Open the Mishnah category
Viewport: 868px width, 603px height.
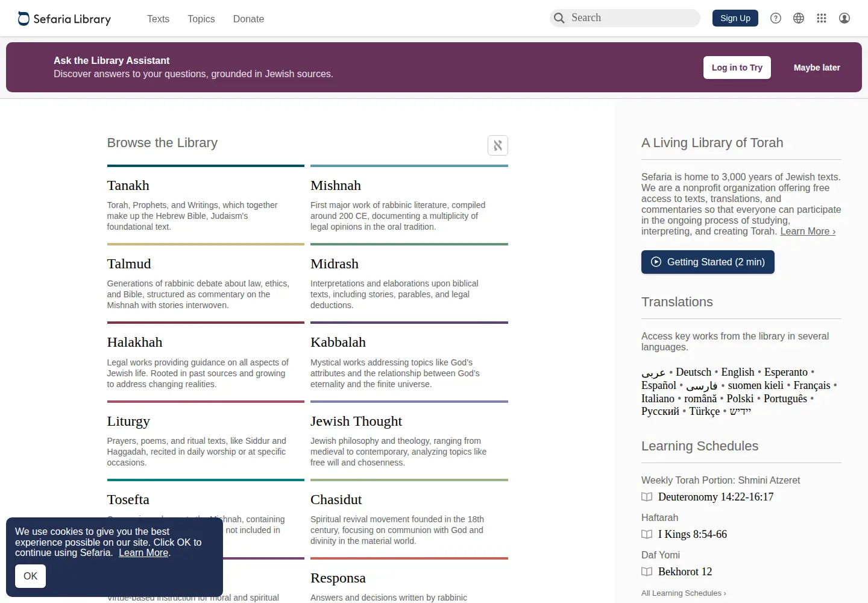[x=336, y=186]
